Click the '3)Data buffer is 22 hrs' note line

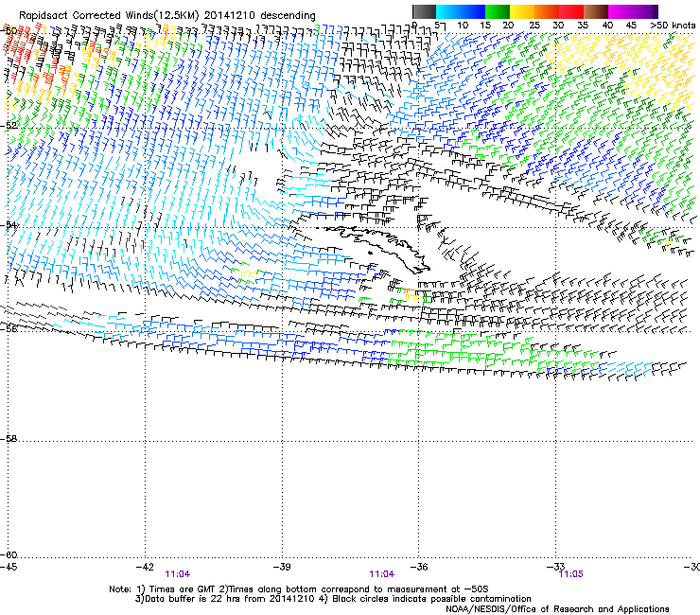[333, 599]
